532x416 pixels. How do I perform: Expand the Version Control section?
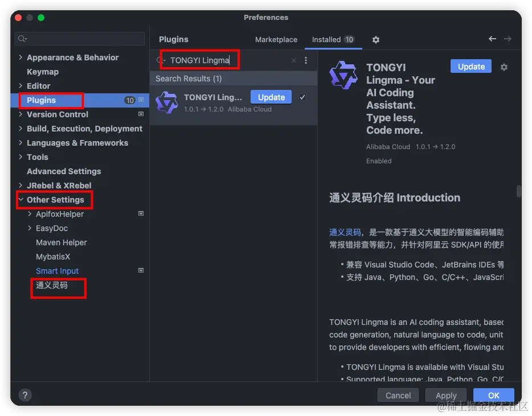[21, 114]
